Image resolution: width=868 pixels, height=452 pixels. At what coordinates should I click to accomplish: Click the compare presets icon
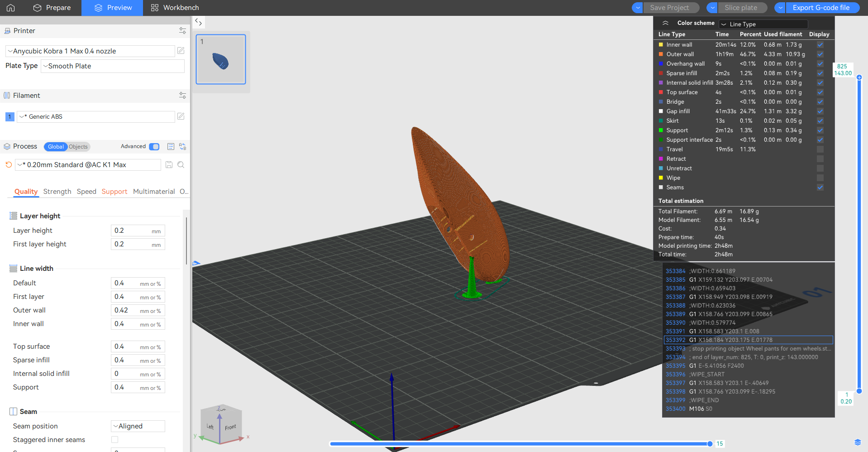point(182,147)
